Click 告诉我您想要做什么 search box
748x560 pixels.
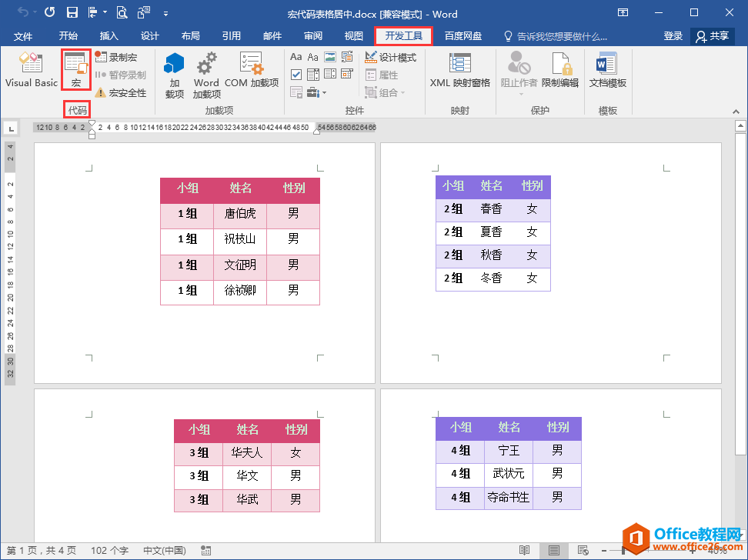click(556, 36)
